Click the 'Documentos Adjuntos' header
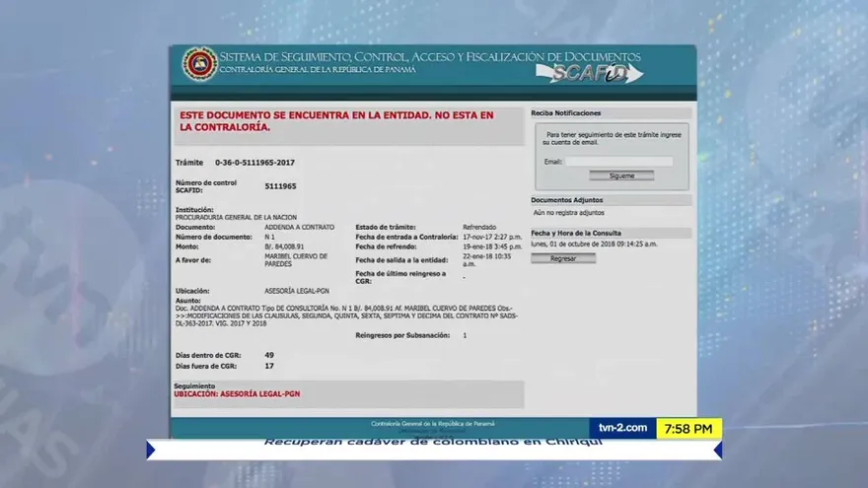The image size is (868, 488). (x=567, y=200)
